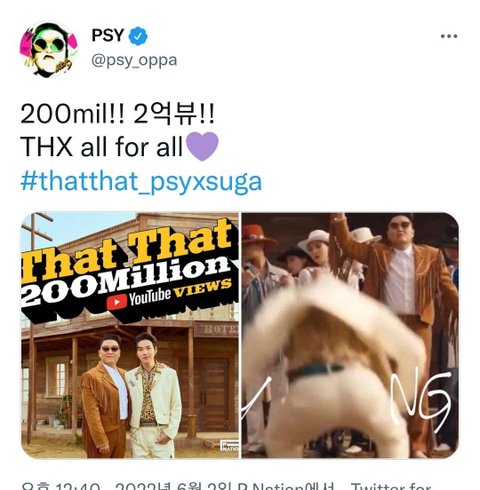Open PSY's profile picture avatar
The height and width of the screenshot is (490, 480).
click(x=49, y=49)
